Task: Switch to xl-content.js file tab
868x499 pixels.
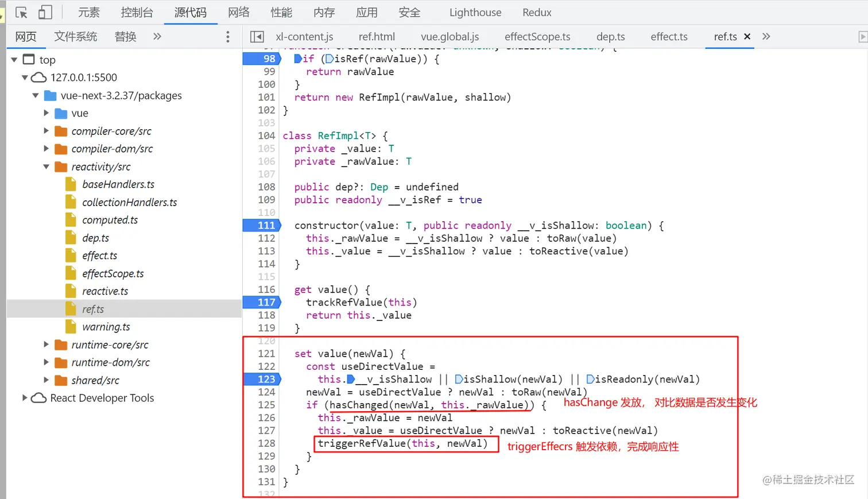Action: [x=304, y=37]
